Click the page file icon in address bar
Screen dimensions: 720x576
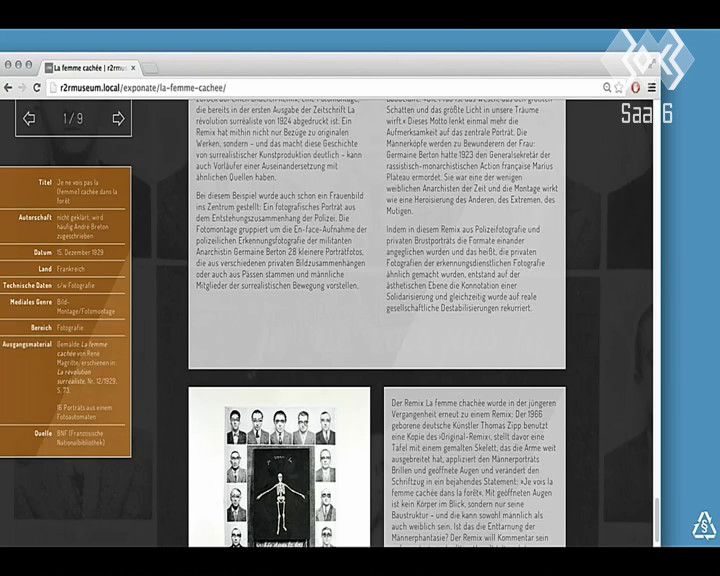pos(53,87)
